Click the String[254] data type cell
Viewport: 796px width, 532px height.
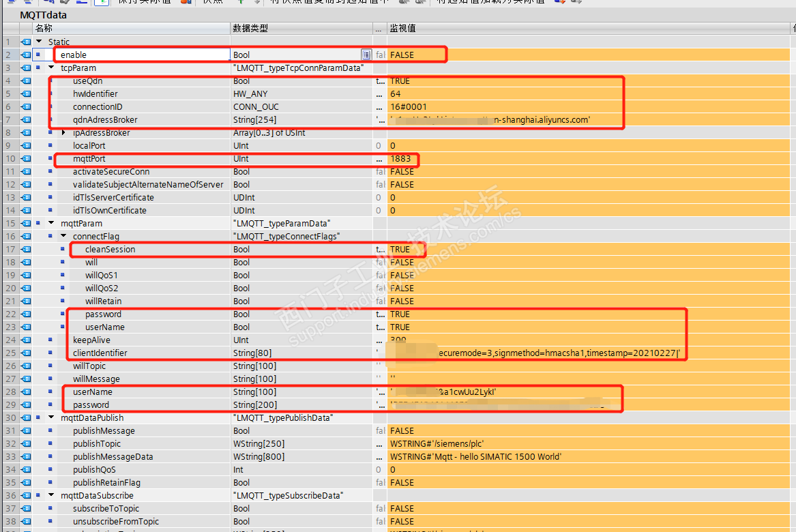click(255, 119)
